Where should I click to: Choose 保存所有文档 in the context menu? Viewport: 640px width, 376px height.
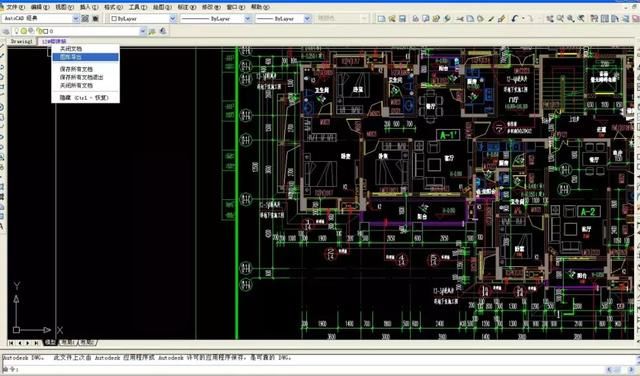(76, 69)
